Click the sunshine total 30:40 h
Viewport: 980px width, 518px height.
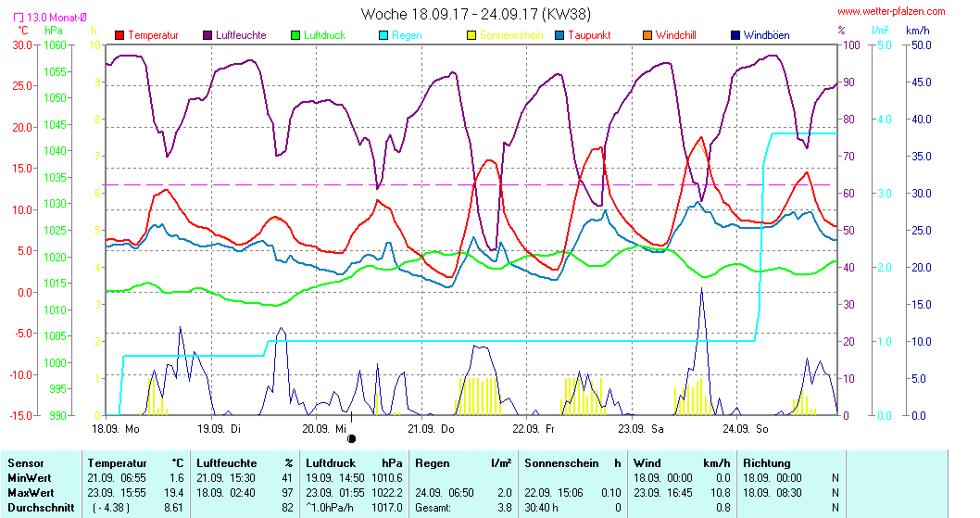tap(541, 508)
